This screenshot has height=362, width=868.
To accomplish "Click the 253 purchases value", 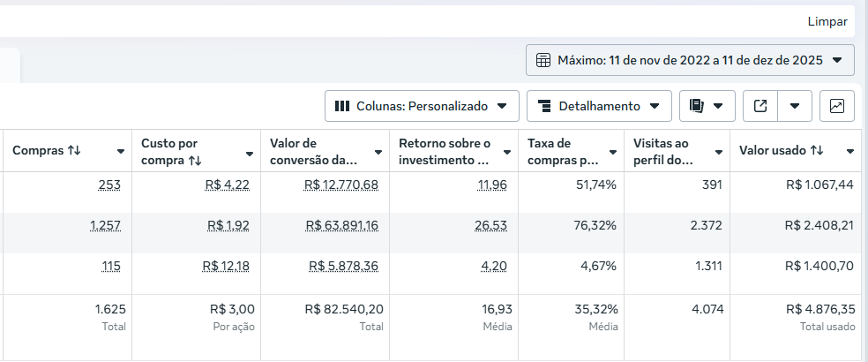I will click(109, 185).
